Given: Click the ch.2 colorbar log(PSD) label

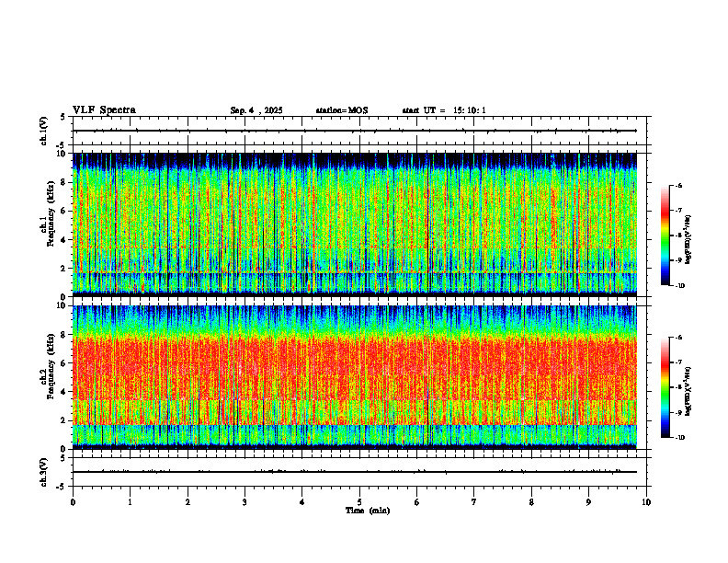Looking at the screenshot, I should (688, 391).
